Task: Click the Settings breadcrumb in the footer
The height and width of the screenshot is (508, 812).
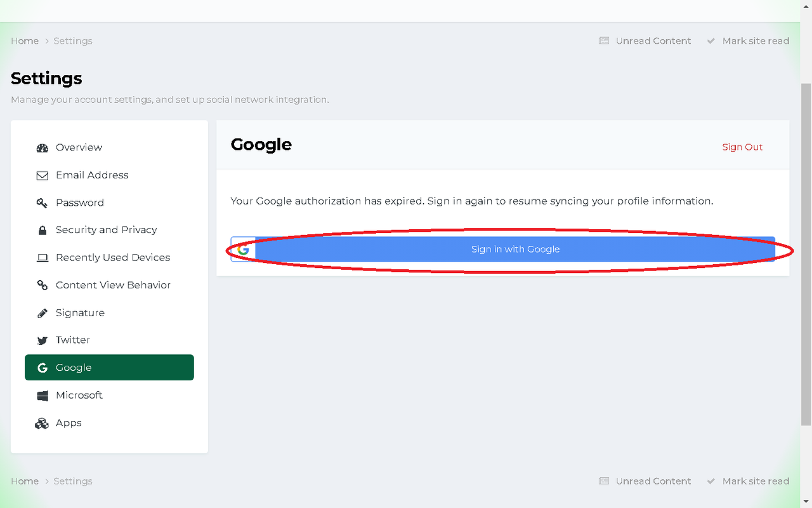Action: [x=73, y=481]
